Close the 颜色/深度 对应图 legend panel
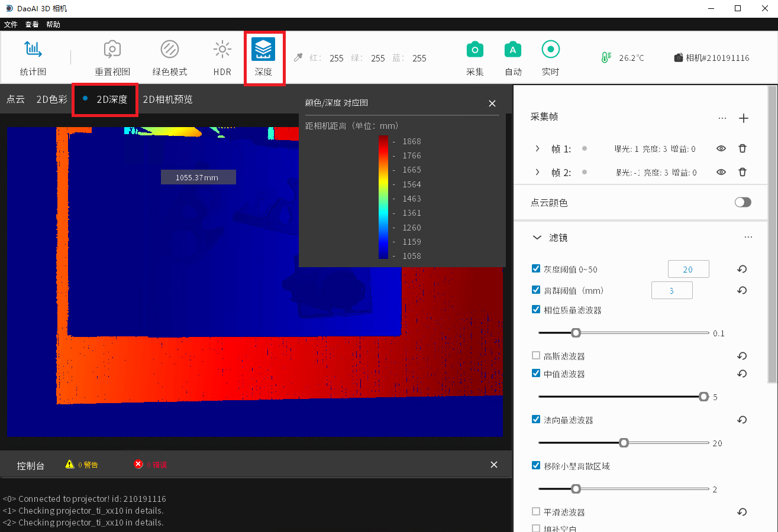Screen dimensions: 778x532 pos(492,103)
